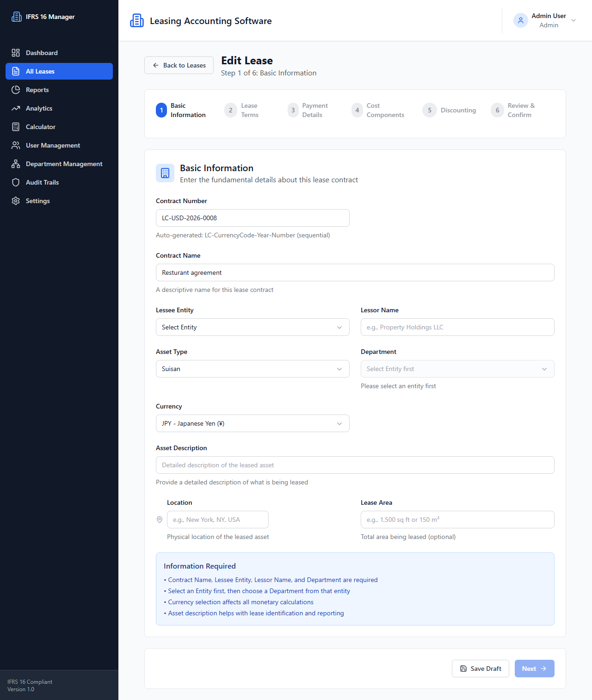The height and width of the screenshot is (700, 592).
Task: Click the Reports pie chart icon
Action: (16, 90)
